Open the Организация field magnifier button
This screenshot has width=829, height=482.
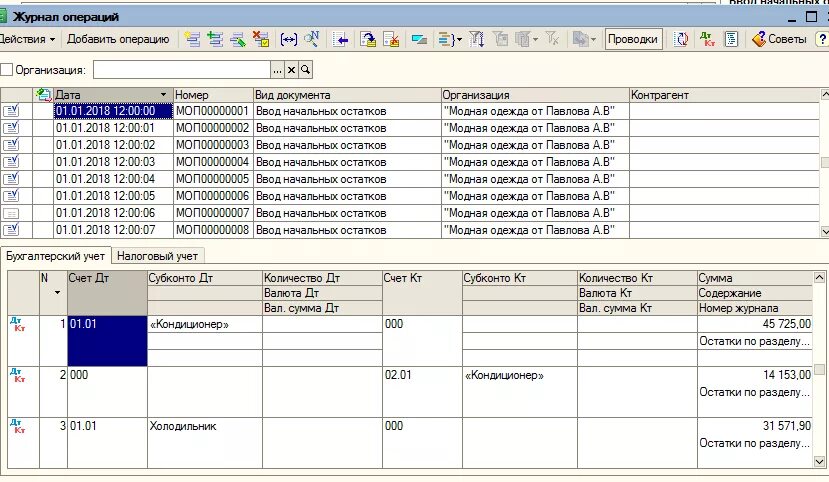click(x=305, y=69)
